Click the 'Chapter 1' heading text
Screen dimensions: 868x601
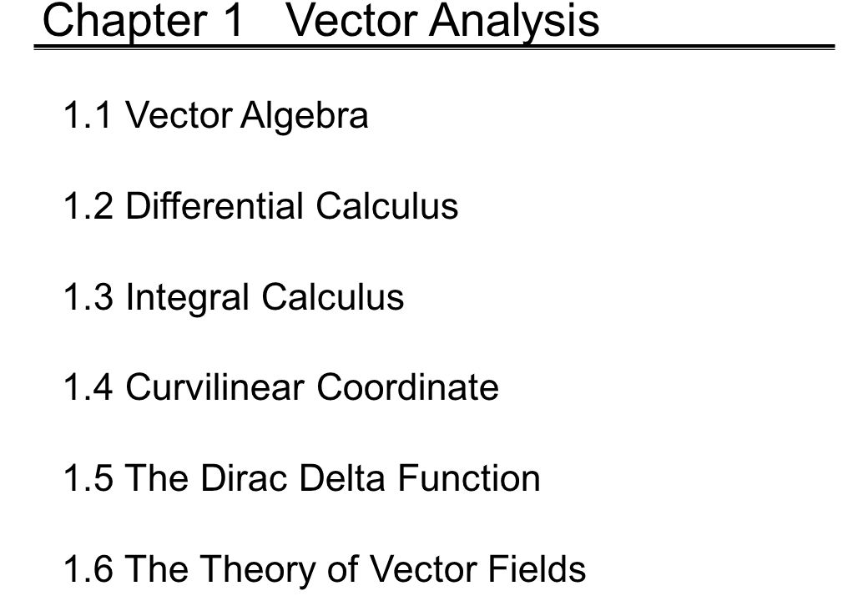143,21
